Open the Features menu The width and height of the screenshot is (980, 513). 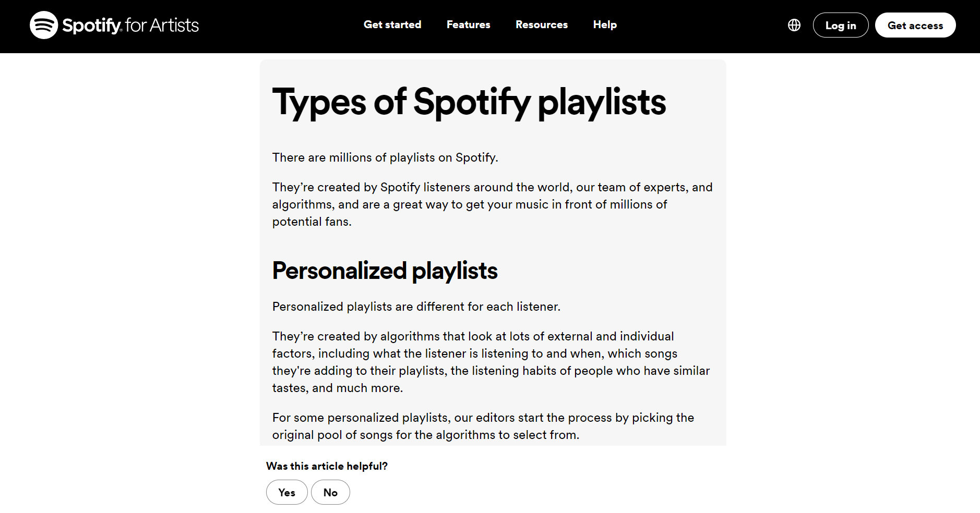(468, 25)
